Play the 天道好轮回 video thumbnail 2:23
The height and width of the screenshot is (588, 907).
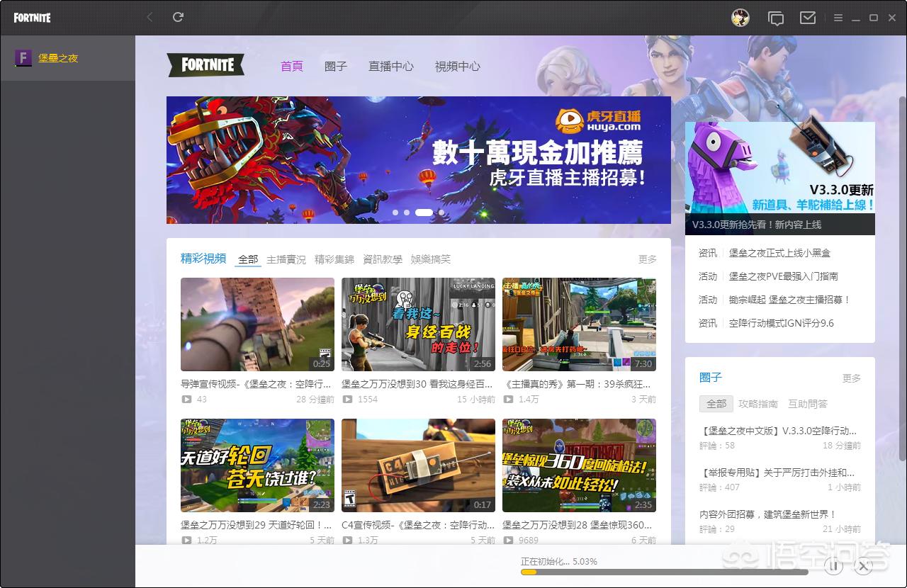click(257, 465)
